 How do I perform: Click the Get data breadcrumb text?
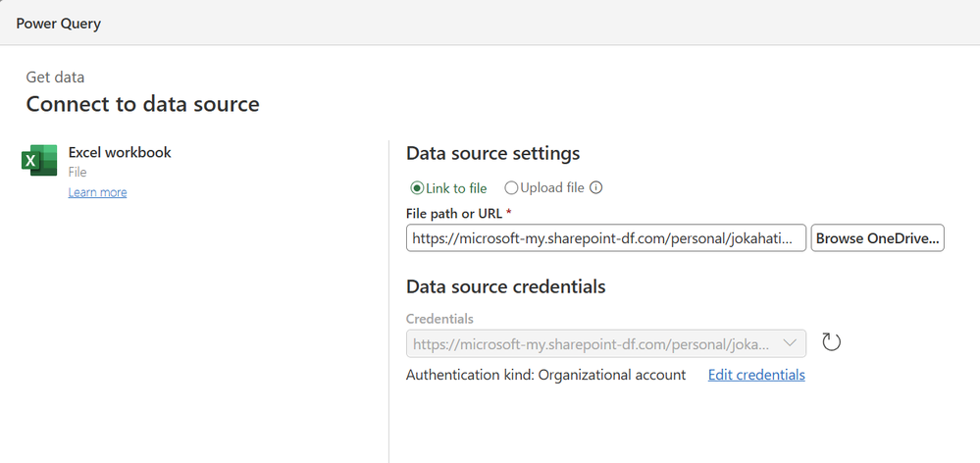pos(55,77)
